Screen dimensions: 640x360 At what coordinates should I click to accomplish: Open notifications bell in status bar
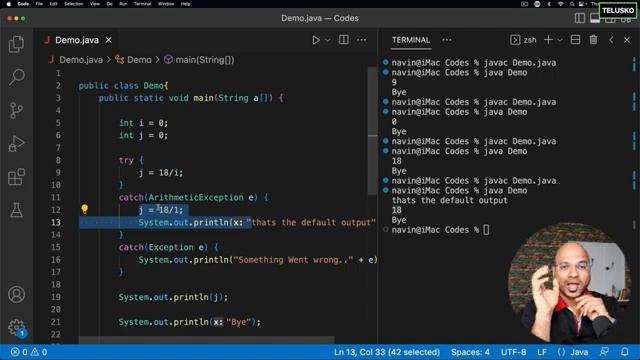(624, 352)
